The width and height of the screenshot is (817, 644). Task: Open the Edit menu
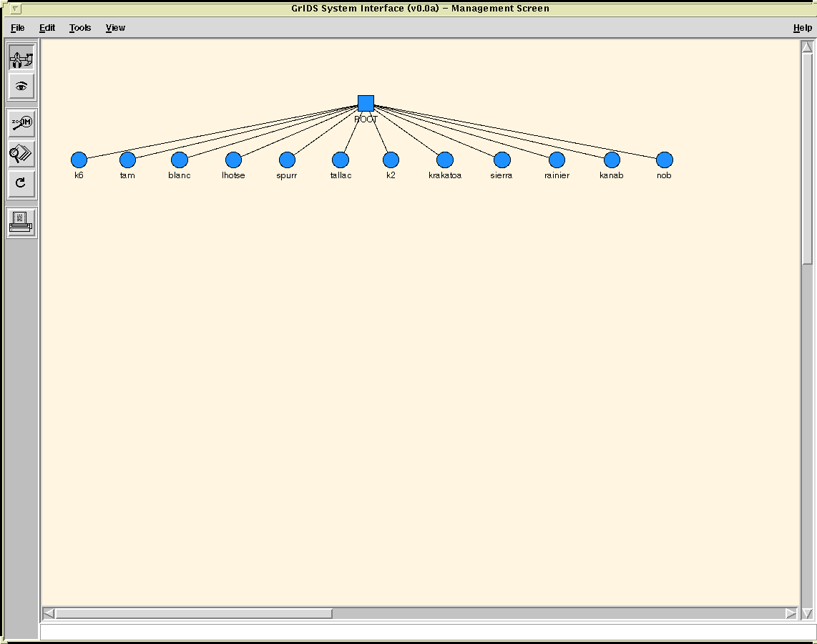[47, 28]
